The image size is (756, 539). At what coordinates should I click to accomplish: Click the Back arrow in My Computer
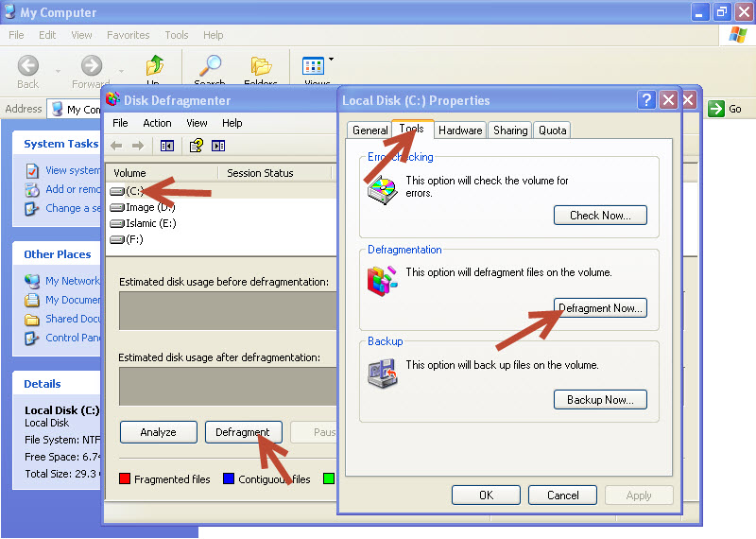pyautogui.click(x=28, y=65)
